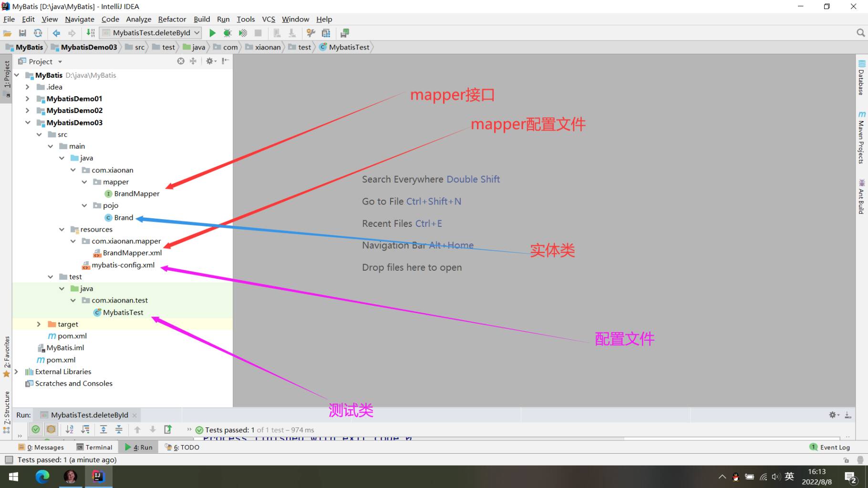Open the Refactor menu
The height and width of the screenshot is (488, 868).
point(172,19)
